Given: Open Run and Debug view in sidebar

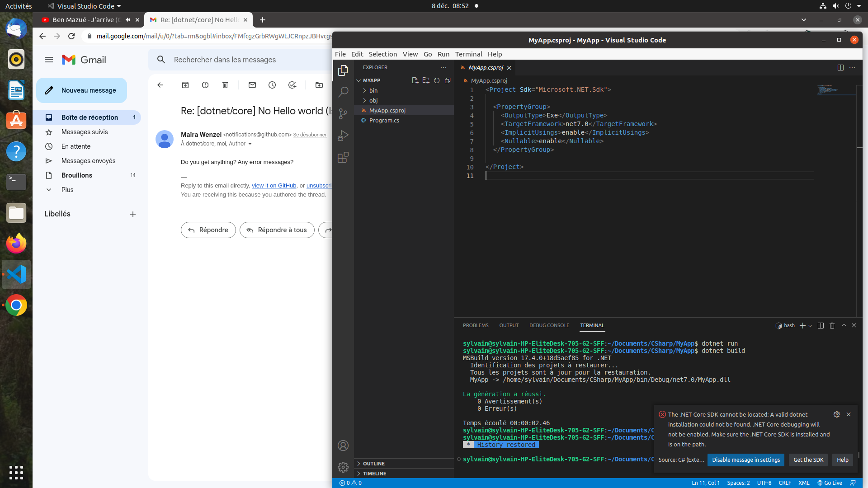Looking at the screenshot, I should pyautogui.click(x=344, y=135).
